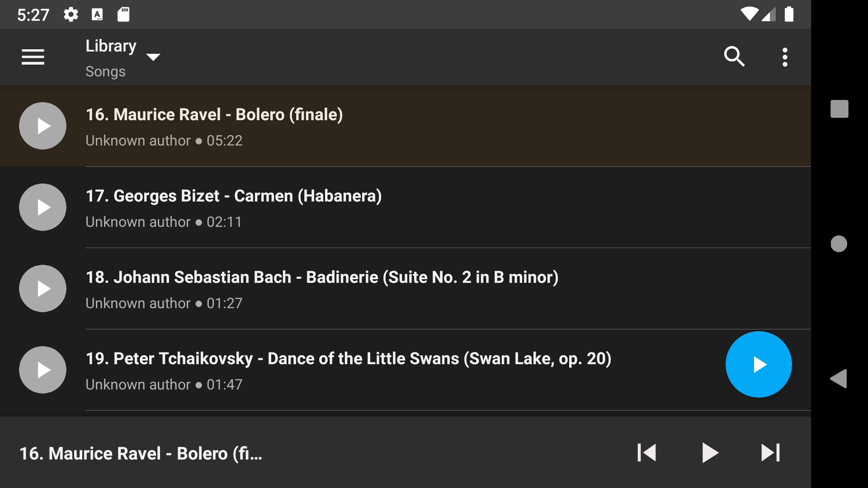Tap the dropdown arrow next to Library
Screen dimensions: 868x488
153,58
